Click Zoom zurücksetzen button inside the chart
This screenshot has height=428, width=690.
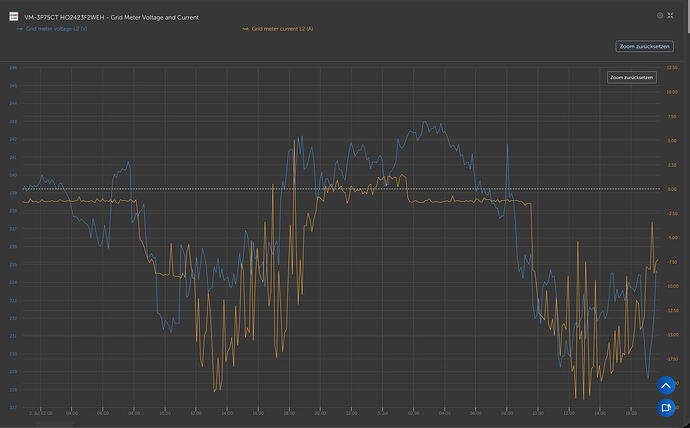[631, 77]
